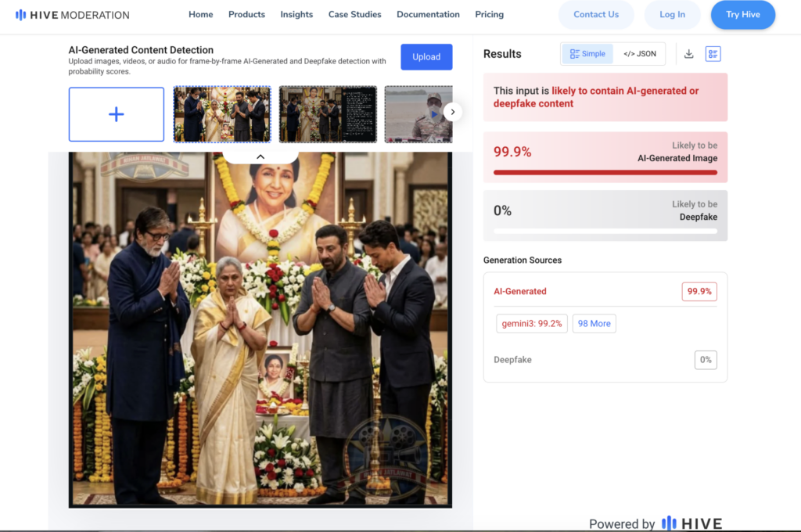Image resolution: width=801 pixels, height=532 pixels.
Task: Open the Pricing page
Action: point(489,15)
